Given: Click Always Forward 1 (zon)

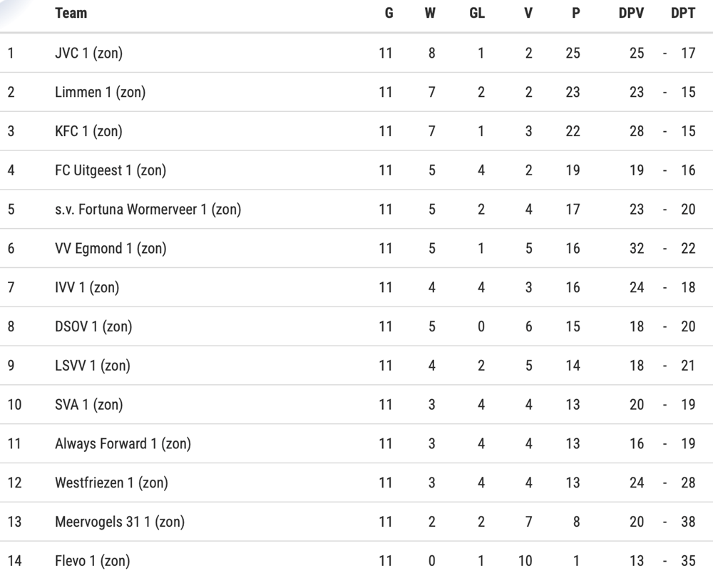Looking at the screenshot, I should (x=123, y=444).
